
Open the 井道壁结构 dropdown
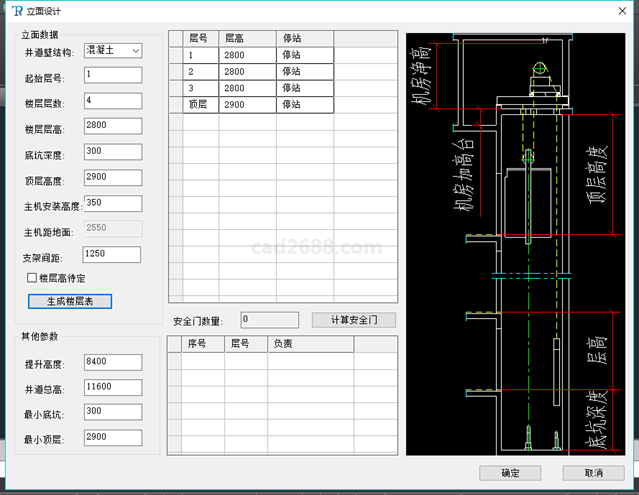pyautogui.click(x=113, y=50)
